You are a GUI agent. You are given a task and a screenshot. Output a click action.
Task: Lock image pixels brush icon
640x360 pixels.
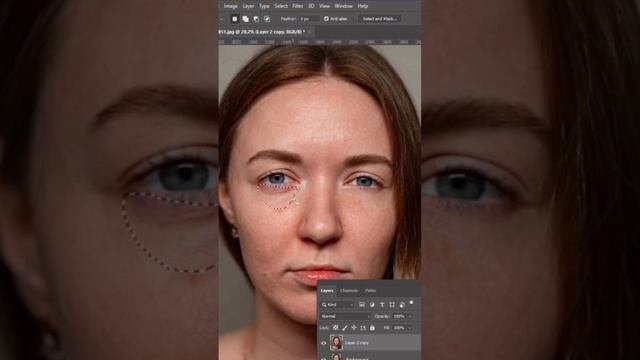click(x=345, y=327)
